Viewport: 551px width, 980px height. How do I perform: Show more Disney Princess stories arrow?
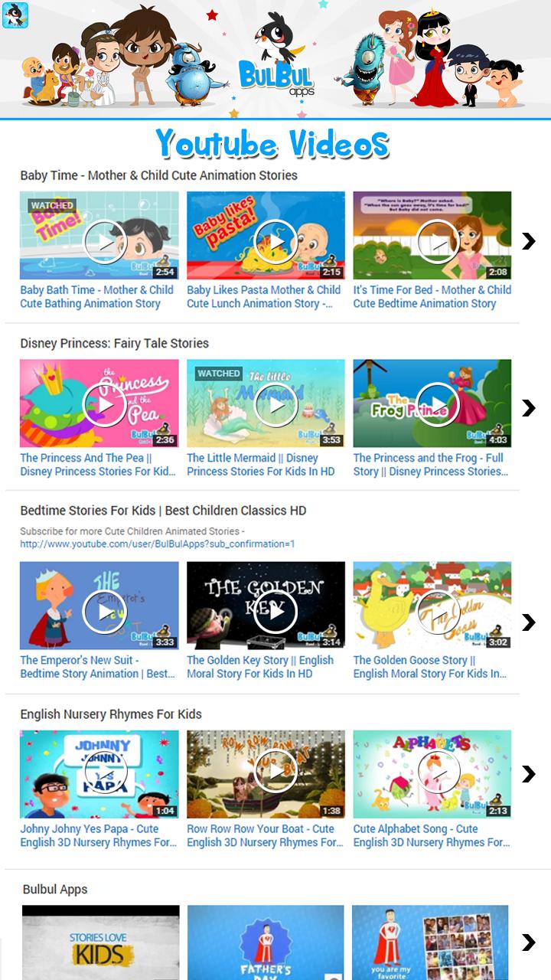[528, 408]
